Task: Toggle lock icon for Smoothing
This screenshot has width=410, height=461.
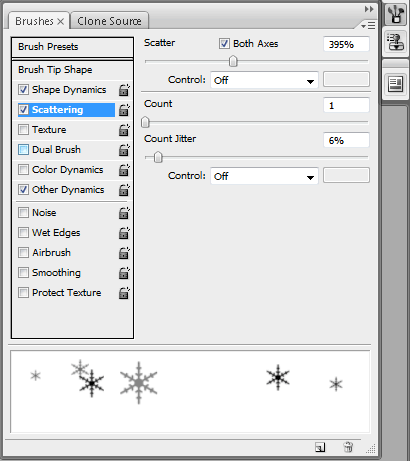Action: click(124, 273)
